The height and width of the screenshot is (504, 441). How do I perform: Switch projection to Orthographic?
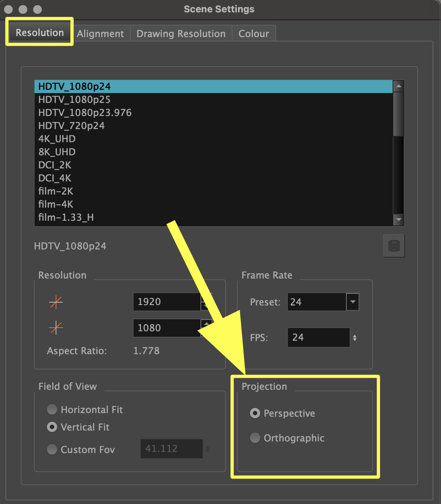(255, 438)
